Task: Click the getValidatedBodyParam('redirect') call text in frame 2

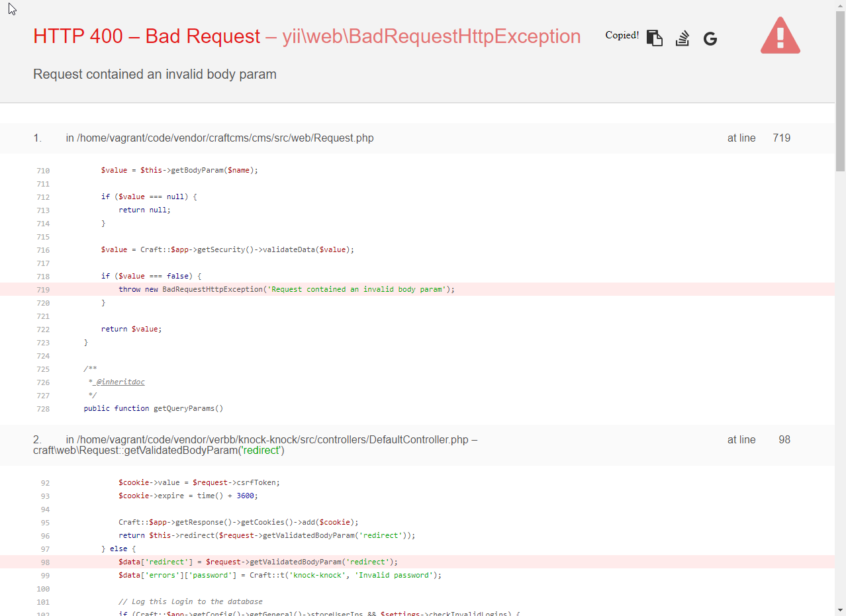Action: [159, 451]
